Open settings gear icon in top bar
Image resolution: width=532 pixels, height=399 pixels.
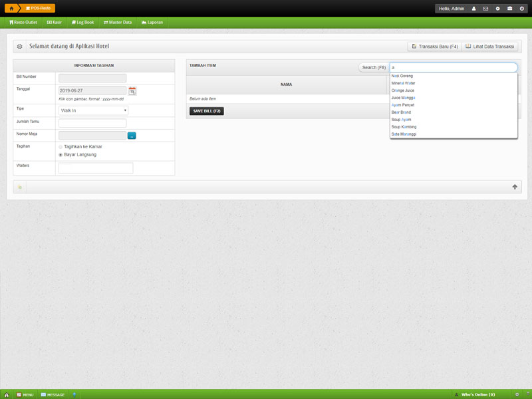(x=497, y=9)
